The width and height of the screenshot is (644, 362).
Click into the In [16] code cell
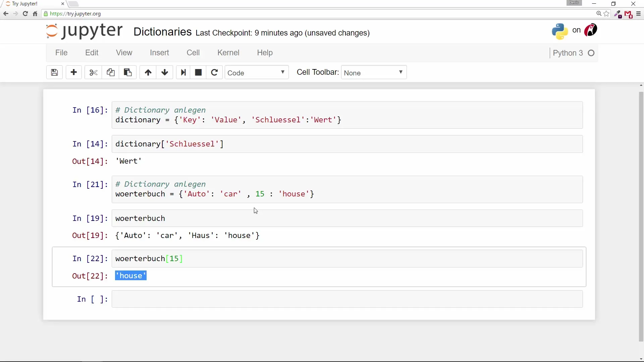(x=347, y=115)
